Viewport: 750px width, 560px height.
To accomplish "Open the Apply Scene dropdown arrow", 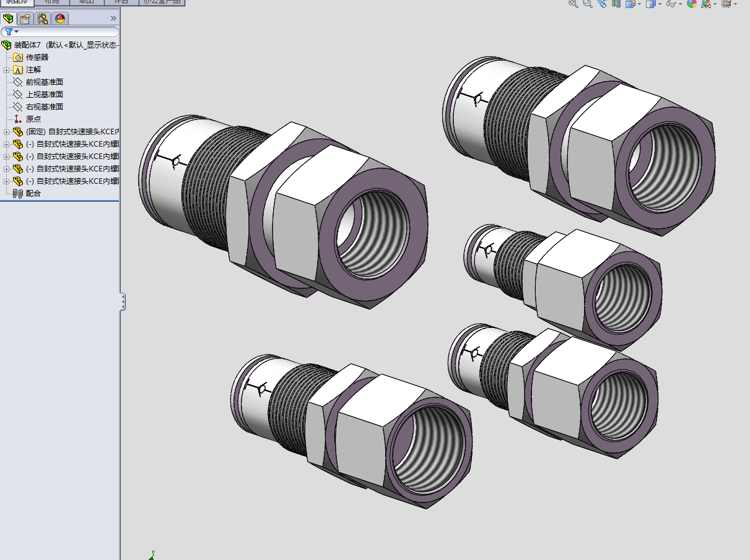I will (715, 4).
